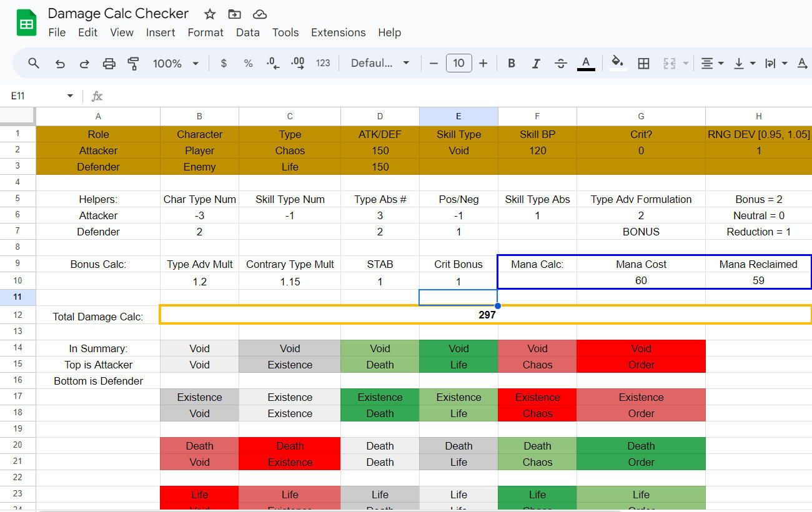The image size is (812, 512).
Task: Open the Format menu
Action: tap(205, 32)
